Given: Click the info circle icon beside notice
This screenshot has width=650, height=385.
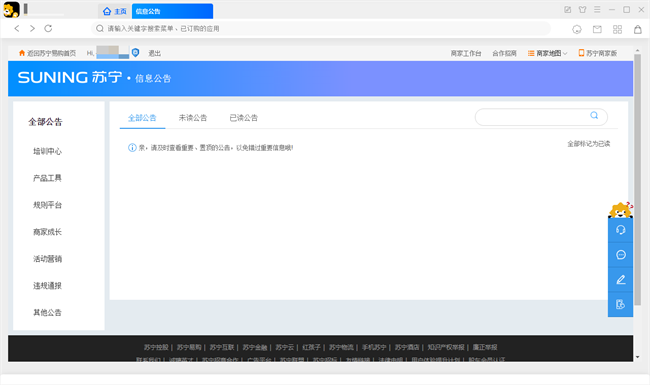Looking at the screenshot, I should pos(132,148).
